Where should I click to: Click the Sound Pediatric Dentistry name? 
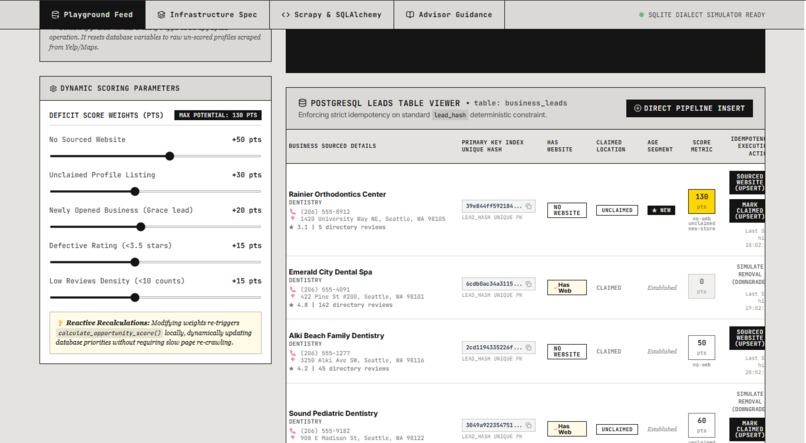333,413
